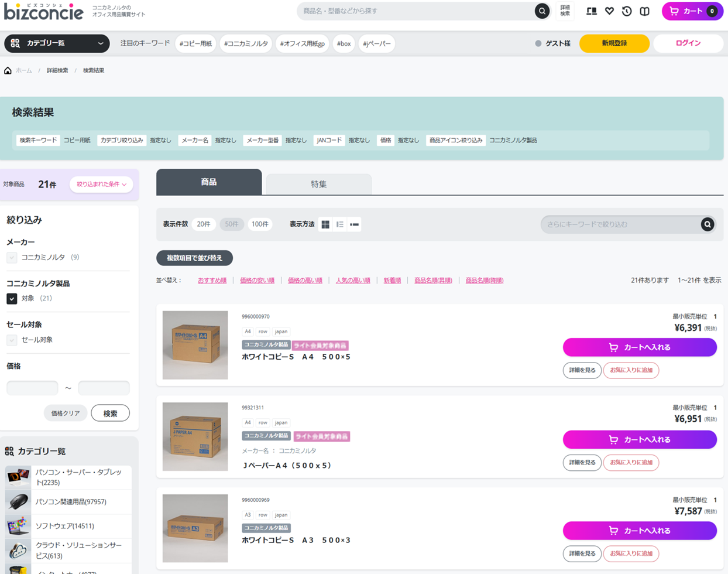Switch to grid display view icon
This screenshot has height=574, width=728.
coord(325,224)
